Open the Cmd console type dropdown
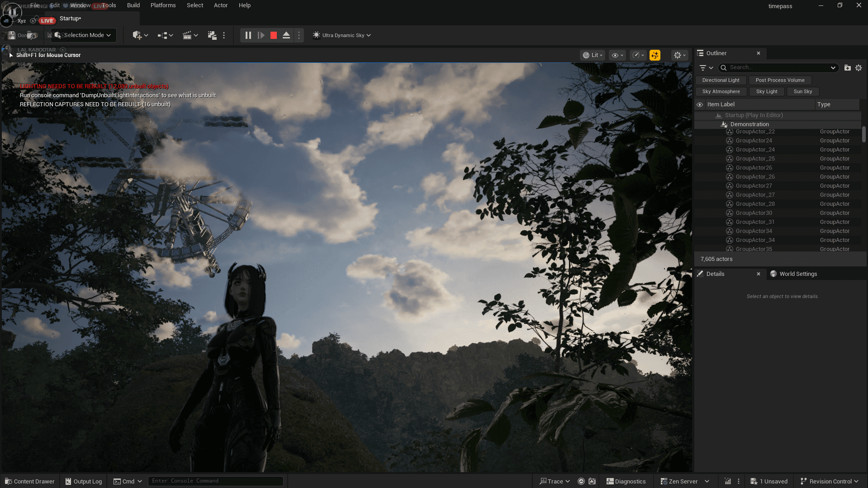This screenshot has height=488, width=868. tap(128, 481)
